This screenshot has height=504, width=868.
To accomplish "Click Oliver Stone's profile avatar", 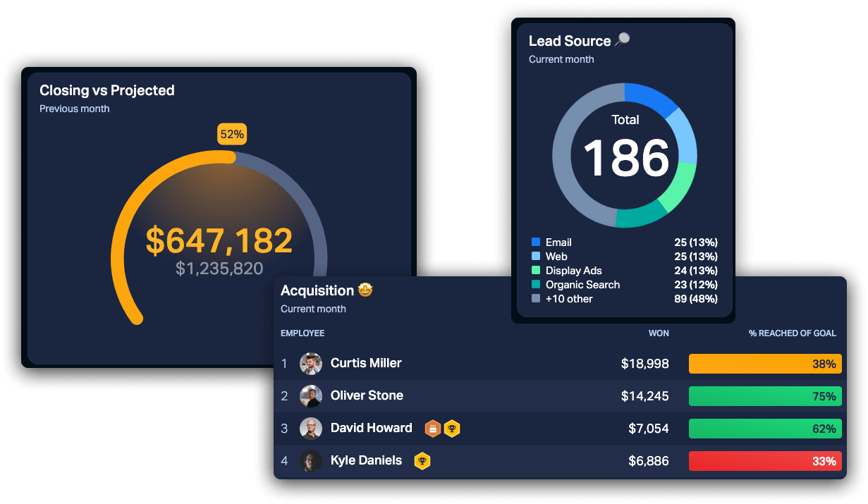I will click(311, 396).
